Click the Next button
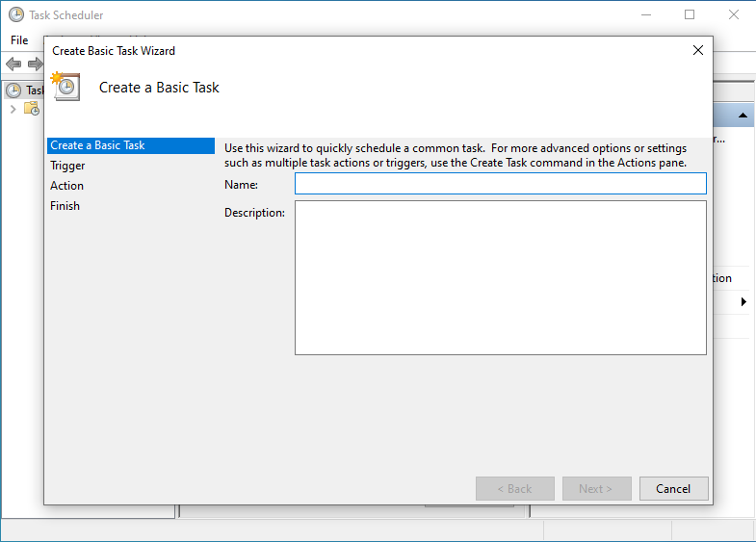The width and height of the screenshot is (756, 542). [x=596, y=488]
